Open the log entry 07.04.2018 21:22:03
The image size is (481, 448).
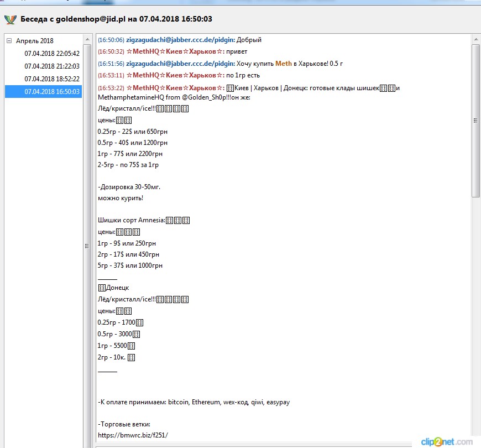52,66
